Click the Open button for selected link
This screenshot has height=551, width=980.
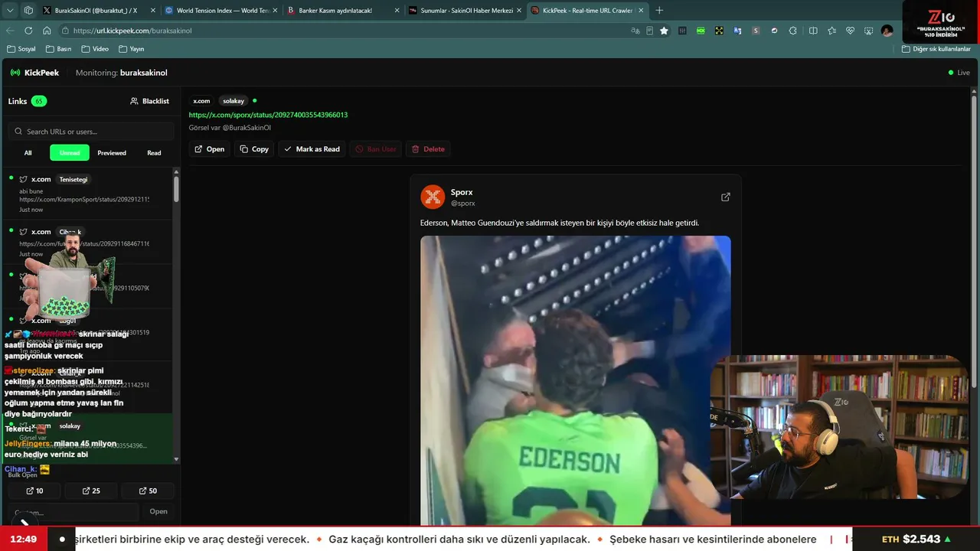point(209,149)
